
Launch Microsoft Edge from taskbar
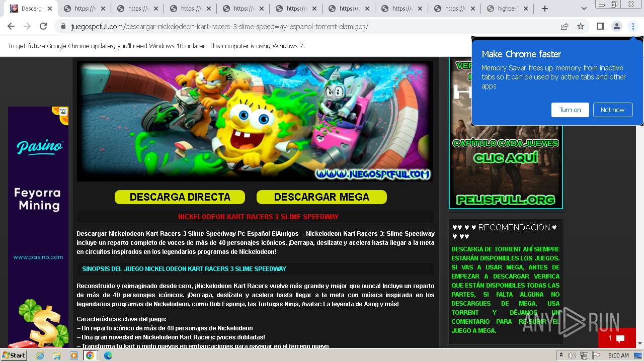[108, 355]
